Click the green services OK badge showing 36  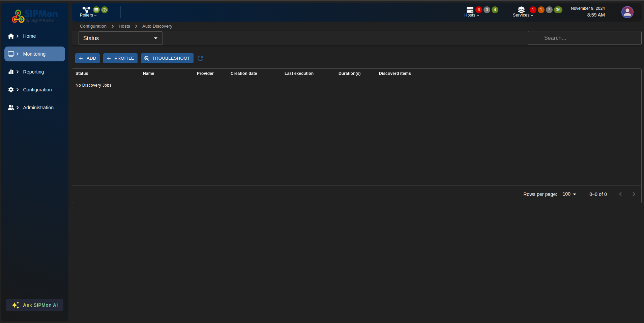558,10
